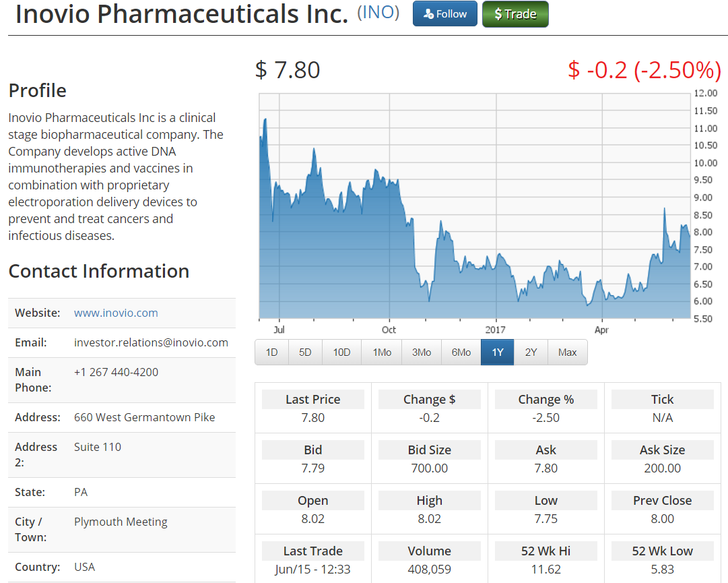Click the Ask Size value 200.00

tap(663, 468)
